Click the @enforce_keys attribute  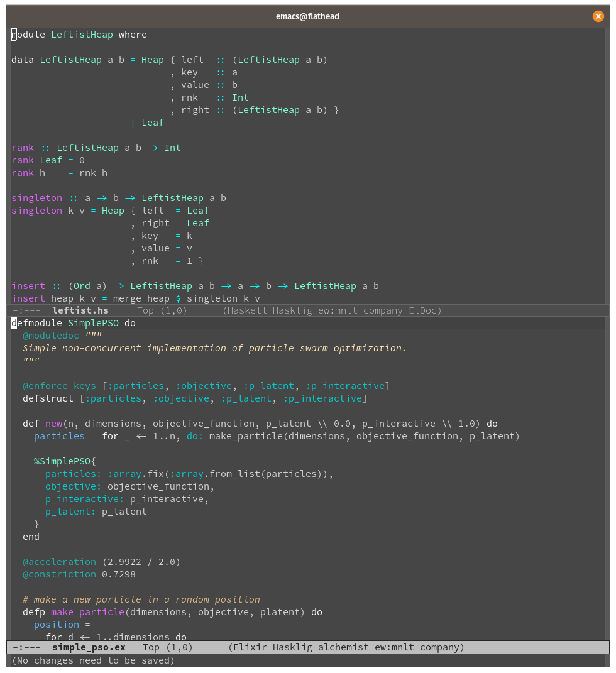pyautogui.click(x=59, y=386)
